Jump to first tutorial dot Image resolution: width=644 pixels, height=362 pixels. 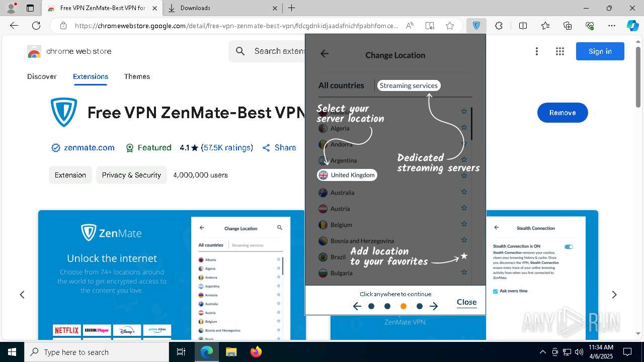coord(371,306)
